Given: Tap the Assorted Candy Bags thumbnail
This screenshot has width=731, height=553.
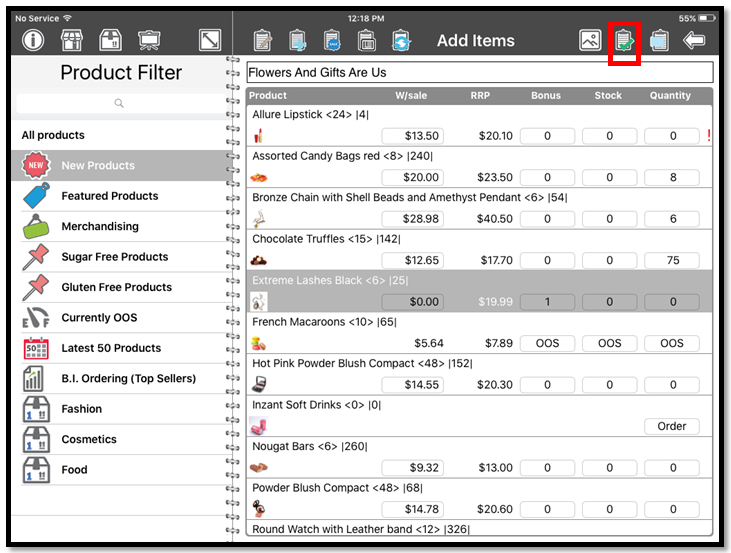Looking at the screenshot, I should (x=259, y=178).
